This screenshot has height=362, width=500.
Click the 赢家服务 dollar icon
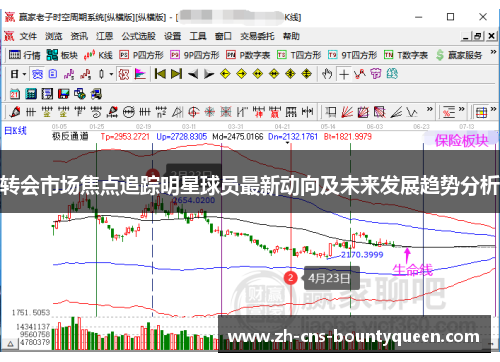[440, 55]
